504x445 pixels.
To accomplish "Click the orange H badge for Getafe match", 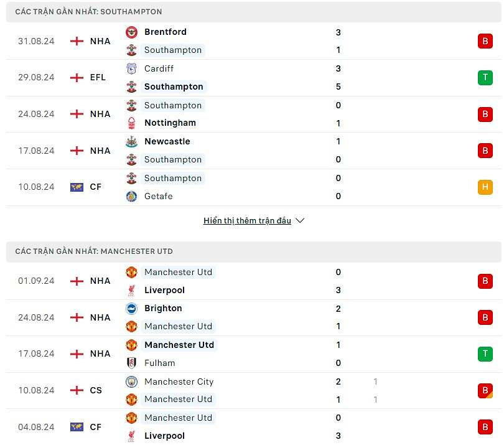I will tap(485, 187).
